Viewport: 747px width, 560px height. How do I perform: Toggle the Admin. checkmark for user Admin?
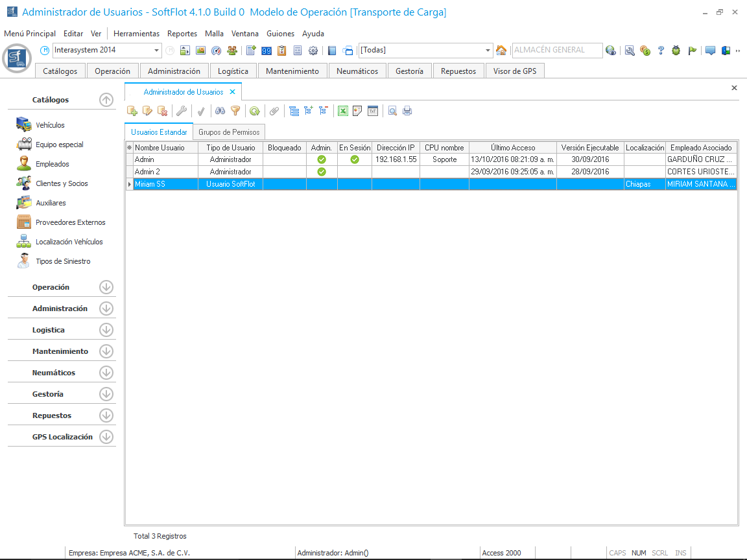tap(322, 159)
